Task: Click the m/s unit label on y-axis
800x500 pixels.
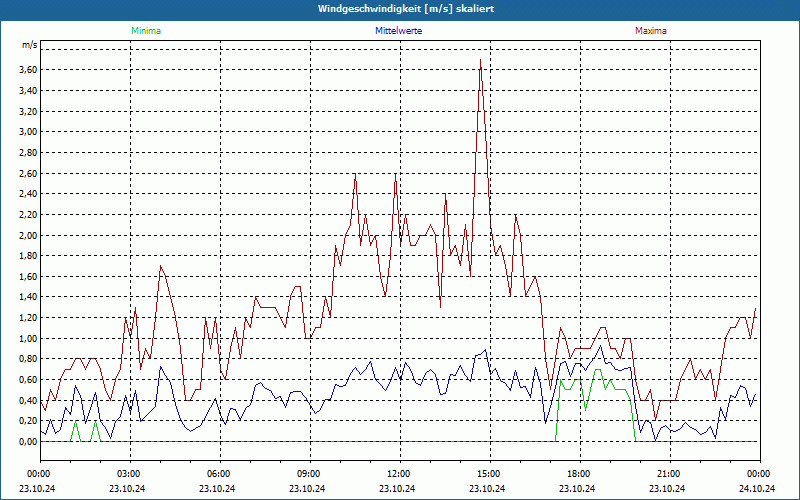Action: [x=30, y=45]
